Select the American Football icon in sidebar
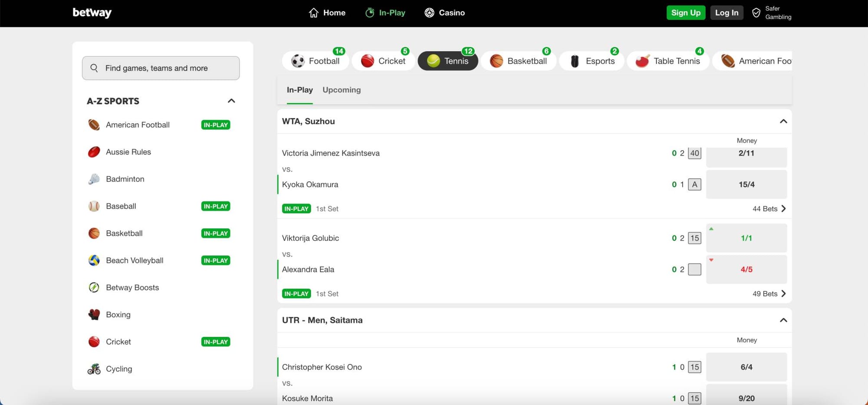868x405 pixels. point(94,125)
